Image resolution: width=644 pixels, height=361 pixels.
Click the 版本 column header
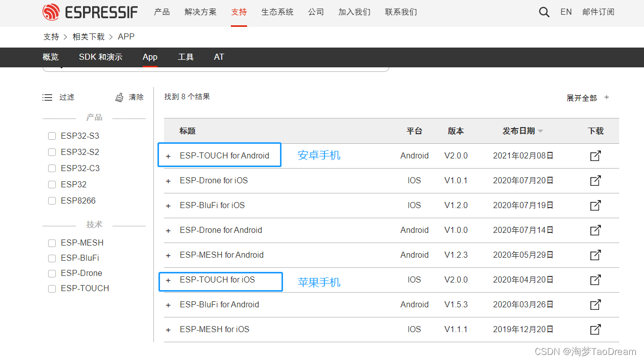[456, 131]
